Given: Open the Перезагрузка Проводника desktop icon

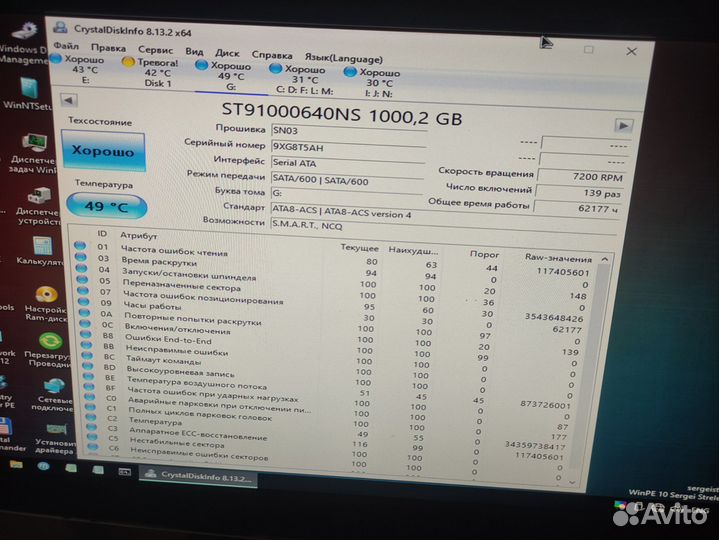Looking at the screenshot, I should tap(48, 350).
